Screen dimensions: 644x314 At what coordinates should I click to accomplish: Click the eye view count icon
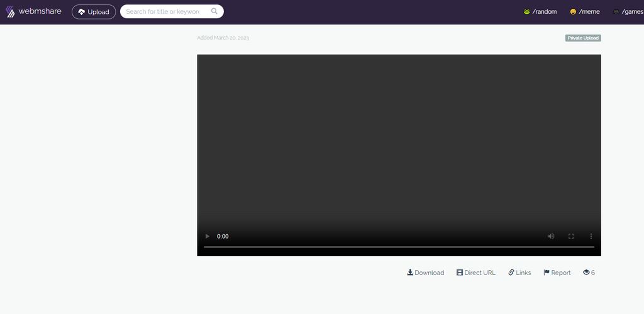pyautogui.click(x=586, y=273)
